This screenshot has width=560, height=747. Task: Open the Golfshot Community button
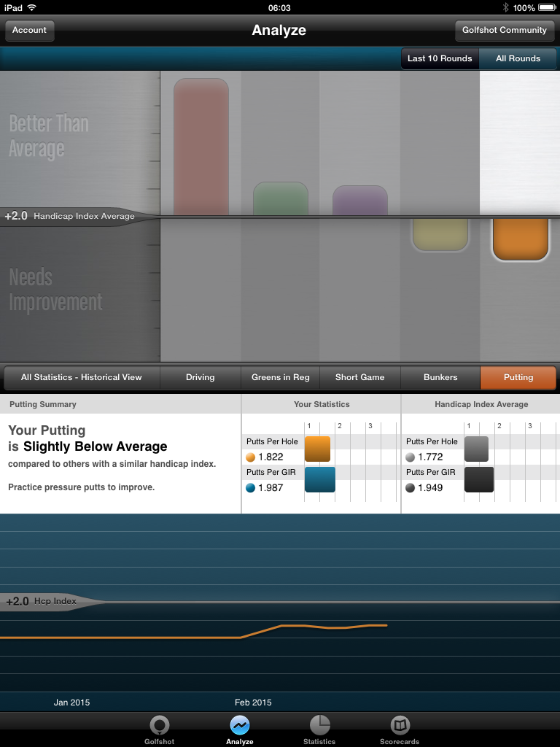coord(505,31)
